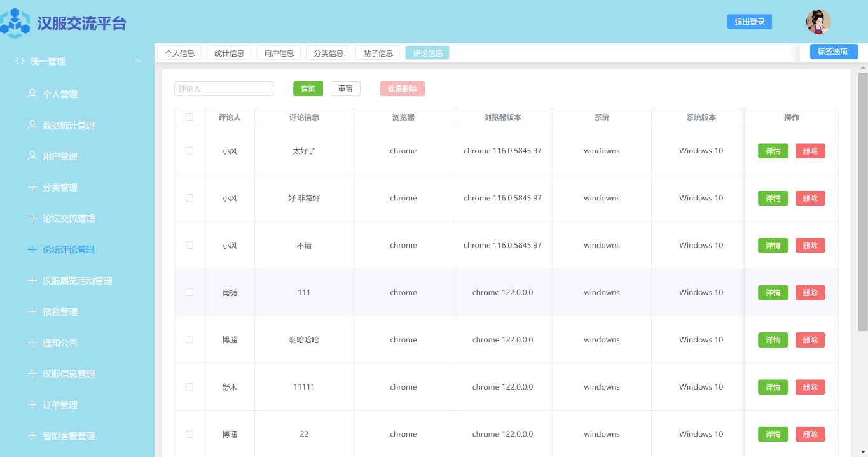Check the row with comment 不错
868x457 pixels.
coord(189,245)
